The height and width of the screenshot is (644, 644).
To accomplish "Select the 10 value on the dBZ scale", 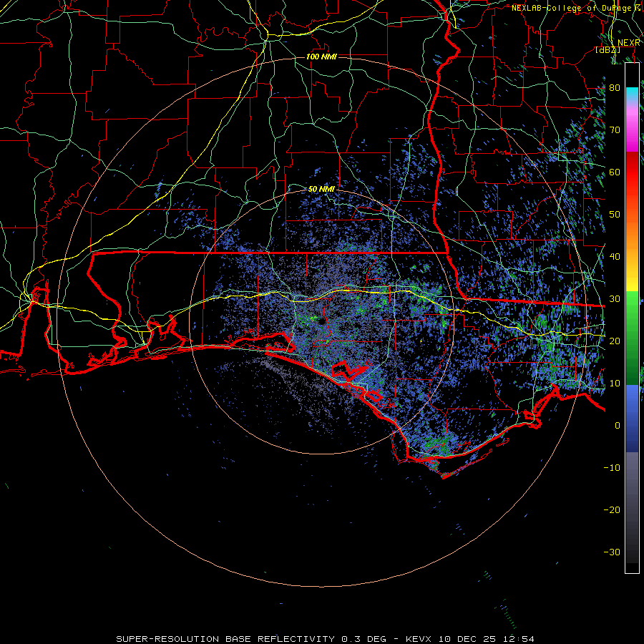I will click(x=615, y=384).
